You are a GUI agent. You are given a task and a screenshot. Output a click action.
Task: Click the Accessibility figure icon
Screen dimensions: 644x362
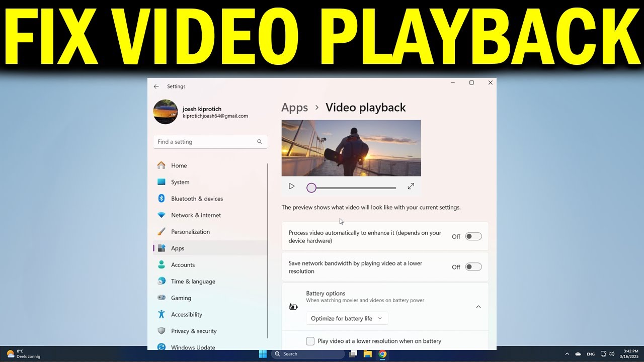point(161,314)
